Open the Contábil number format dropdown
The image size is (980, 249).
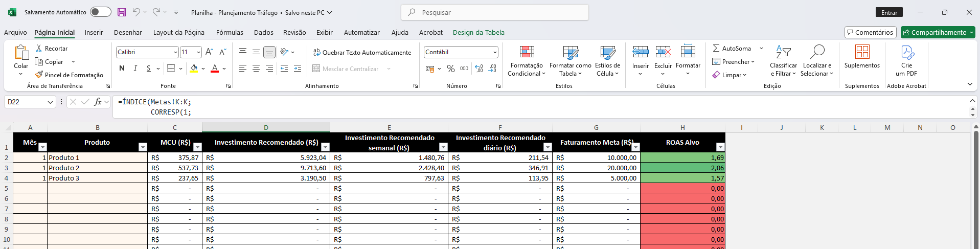(495, 52)
